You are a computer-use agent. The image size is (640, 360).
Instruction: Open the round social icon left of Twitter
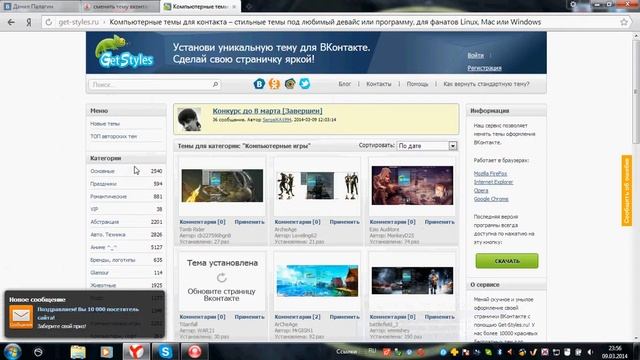tap(290, 84)
